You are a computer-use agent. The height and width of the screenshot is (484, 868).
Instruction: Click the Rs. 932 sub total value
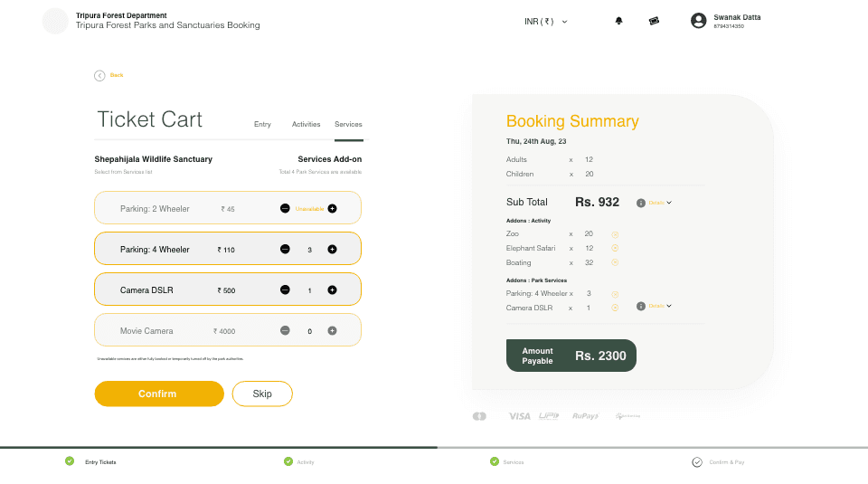pos(597,202)
